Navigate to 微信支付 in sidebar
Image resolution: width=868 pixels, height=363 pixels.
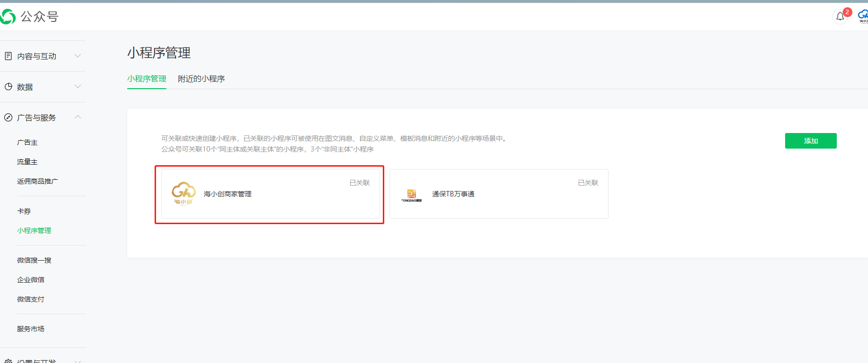[31, 299]
